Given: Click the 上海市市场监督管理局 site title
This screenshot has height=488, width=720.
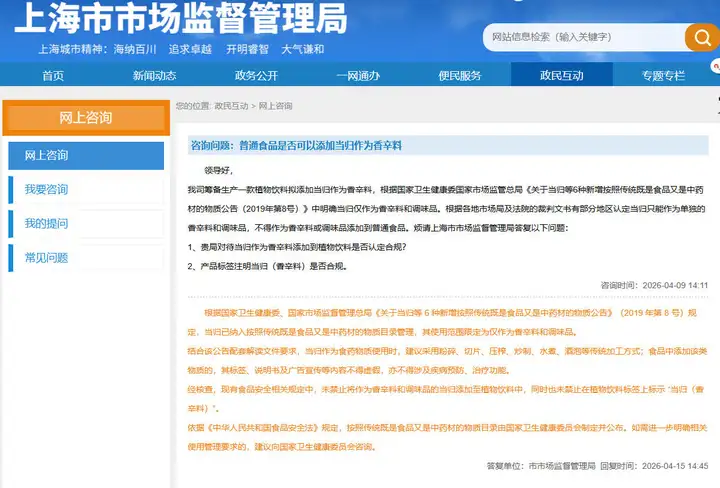Looking at the screenshot, I should pyautogui.click(x=181, y=18).
